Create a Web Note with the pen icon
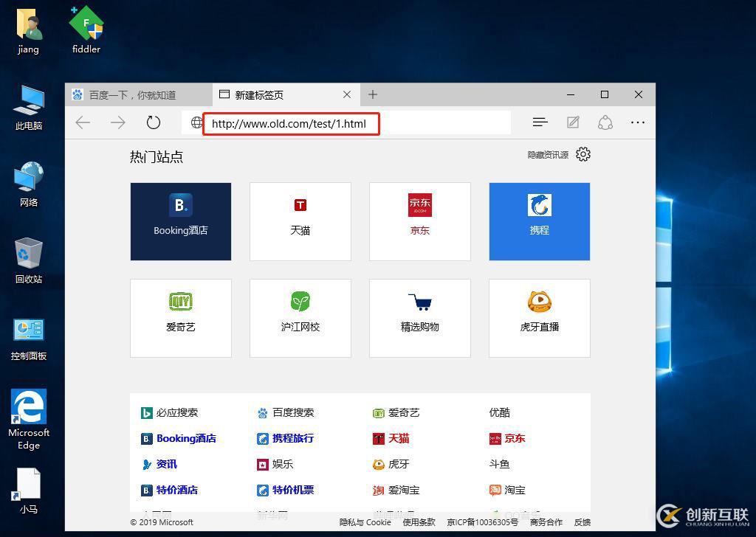 tap(573, 122)
